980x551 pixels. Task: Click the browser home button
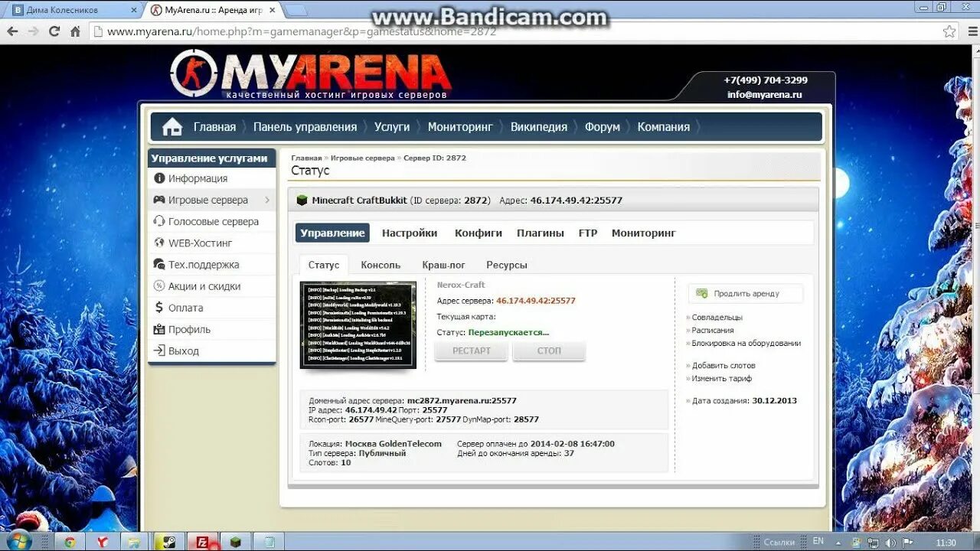coord(75,31)
